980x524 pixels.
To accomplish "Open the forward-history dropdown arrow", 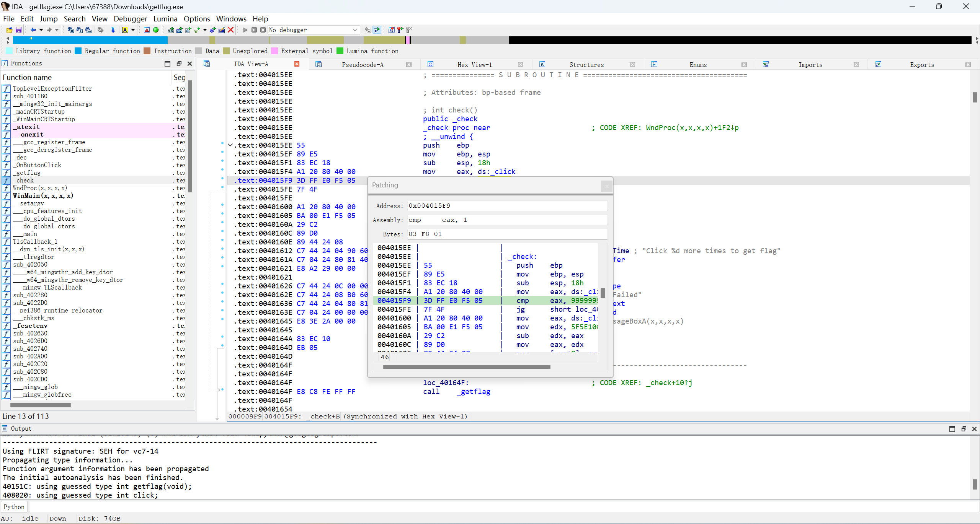I will click(57, 30).
